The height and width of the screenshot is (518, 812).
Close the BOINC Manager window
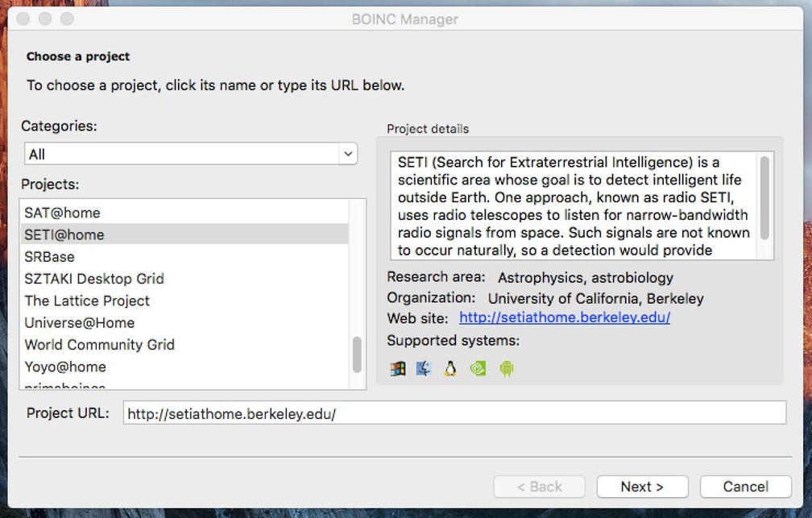click(23, 19)
